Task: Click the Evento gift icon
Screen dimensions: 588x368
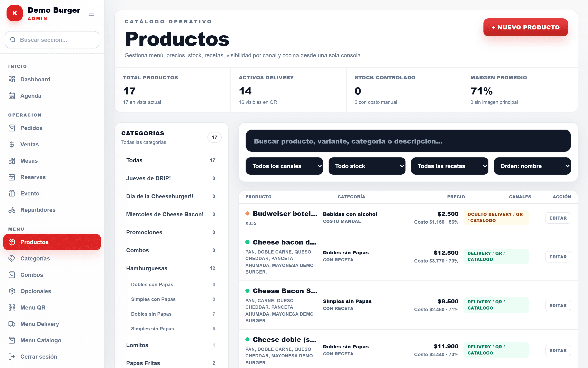Action: tap(12, 193)
